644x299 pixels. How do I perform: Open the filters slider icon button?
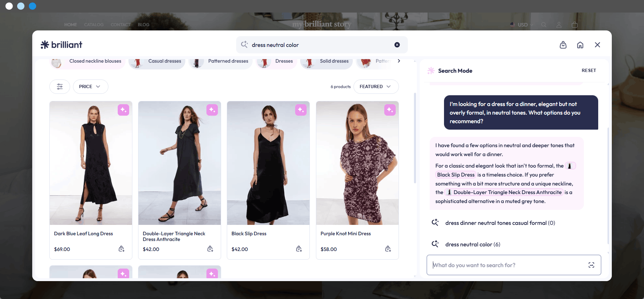60,87
